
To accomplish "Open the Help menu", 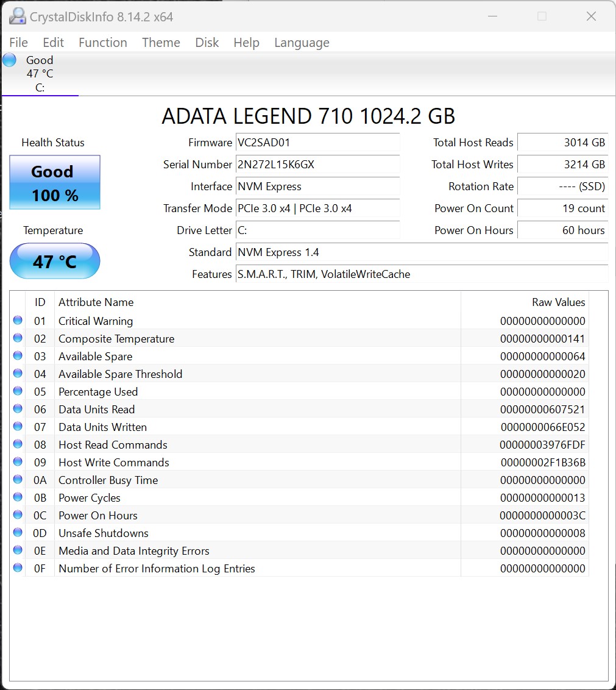I will (x=246, y=42).
